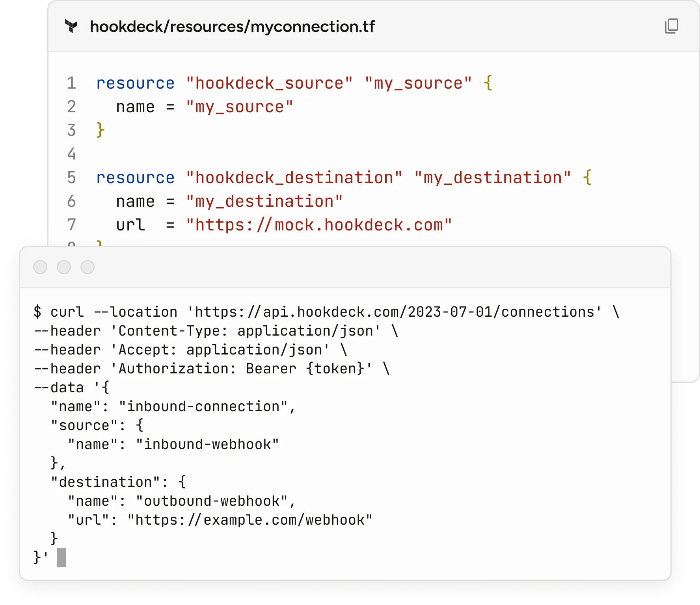
Task: Click line number 5 in the code
Action: point(71,178)
